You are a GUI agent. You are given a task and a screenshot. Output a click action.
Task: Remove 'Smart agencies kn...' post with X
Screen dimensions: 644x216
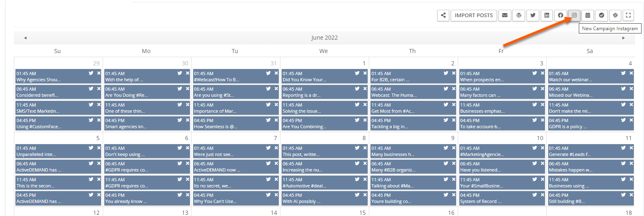click(187, 120)
